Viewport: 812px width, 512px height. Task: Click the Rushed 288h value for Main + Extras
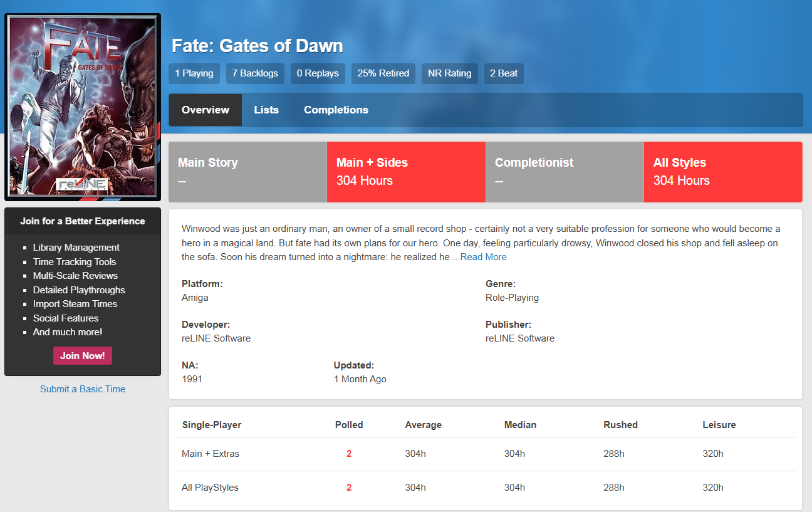click(614, 454)
